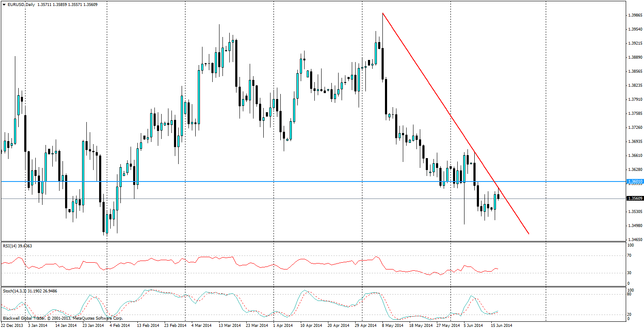Click the 1.37585 price scale label

(635, 113)
